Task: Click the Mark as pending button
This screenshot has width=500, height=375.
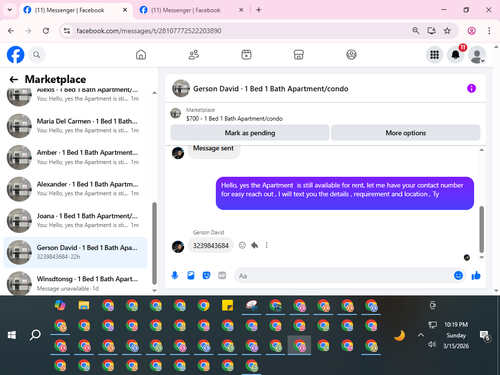Action: (x=250, y=133)
